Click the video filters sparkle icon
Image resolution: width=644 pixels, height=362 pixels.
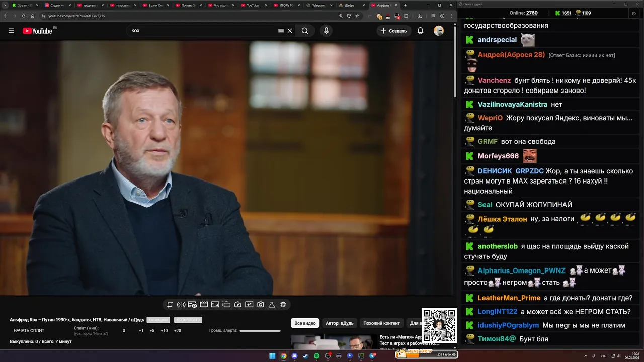[x=249, y=304]
